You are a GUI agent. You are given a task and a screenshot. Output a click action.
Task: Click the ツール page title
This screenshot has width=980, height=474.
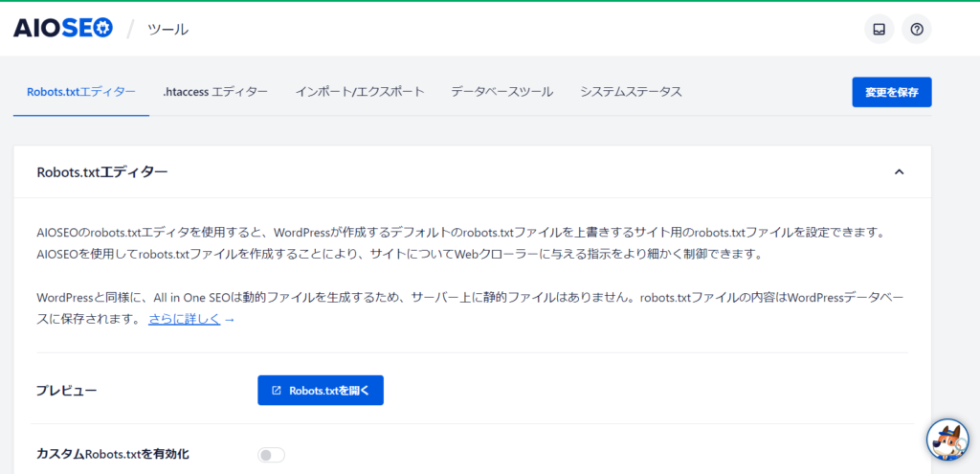167,30
